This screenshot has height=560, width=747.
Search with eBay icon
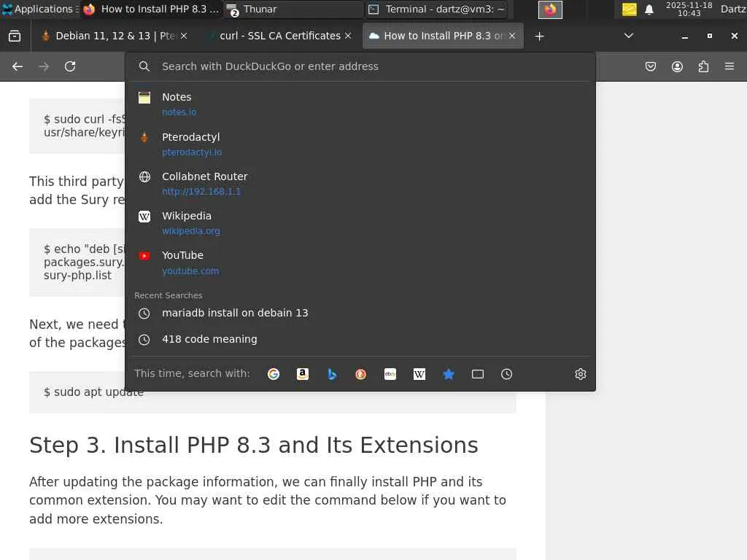coord(390,374)
